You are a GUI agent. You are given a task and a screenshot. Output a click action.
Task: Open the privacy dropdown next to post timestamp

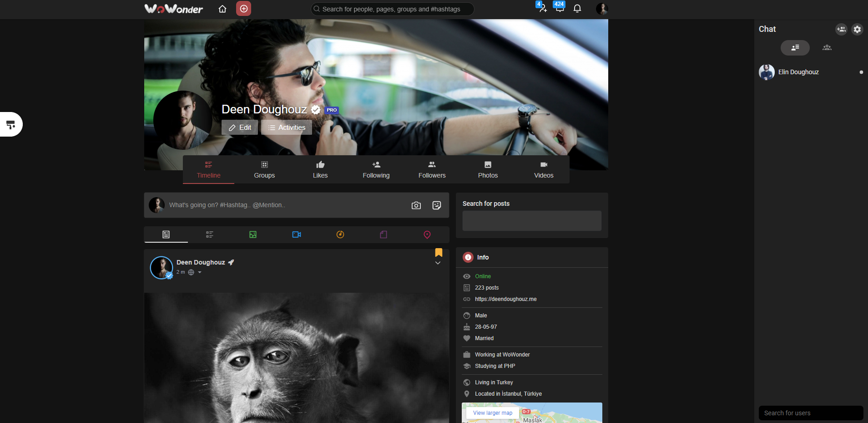pos(199,272)
